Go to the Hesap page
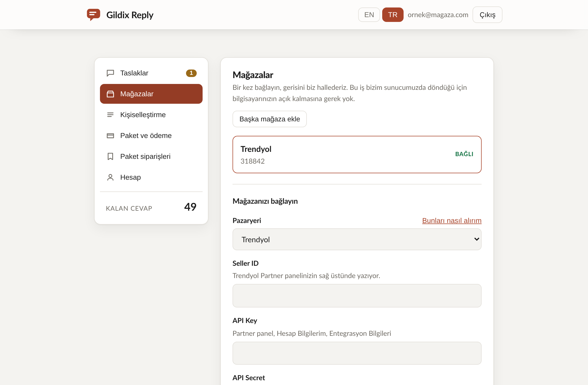Screen dimensions: 588x385 (151, 177)
